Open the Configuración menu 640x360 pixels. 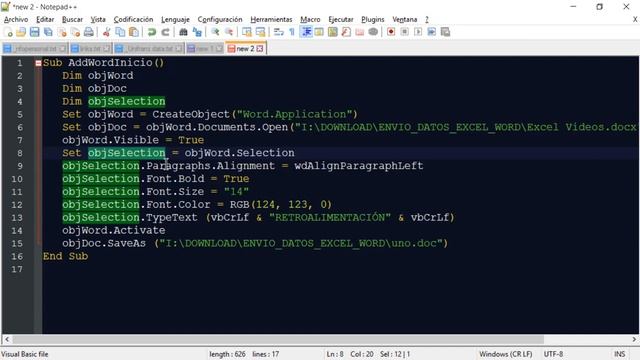220,19
